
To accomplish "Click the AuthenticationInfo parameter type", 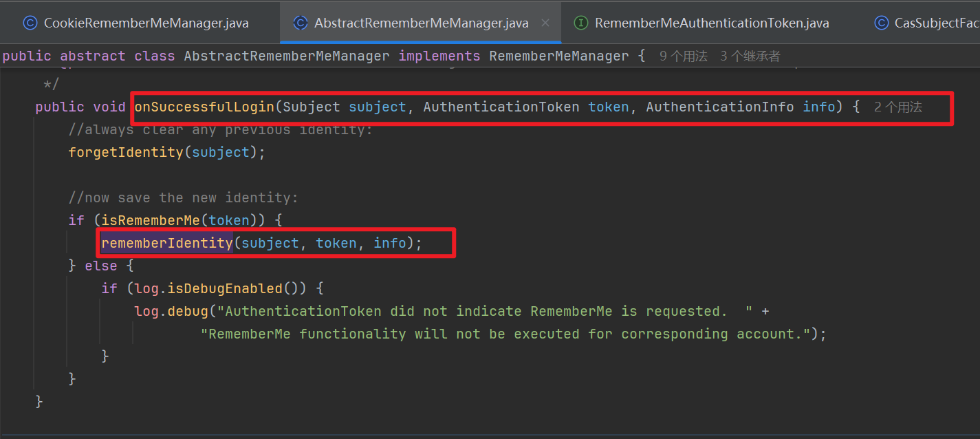I will (720, 107).
